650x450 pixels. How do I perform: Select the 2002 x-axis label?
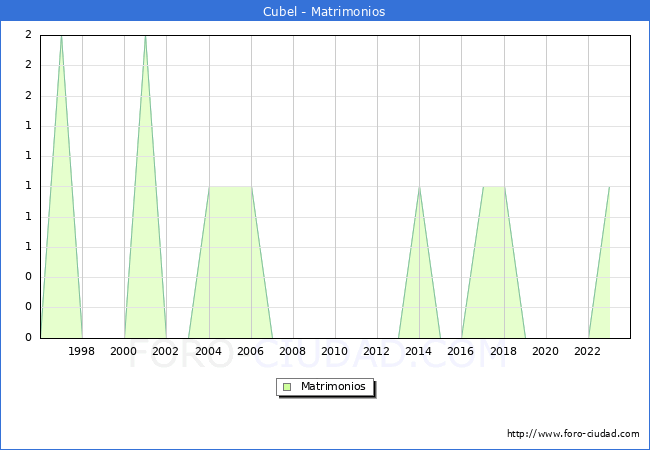pyautogui.click(x=166, y=351)
